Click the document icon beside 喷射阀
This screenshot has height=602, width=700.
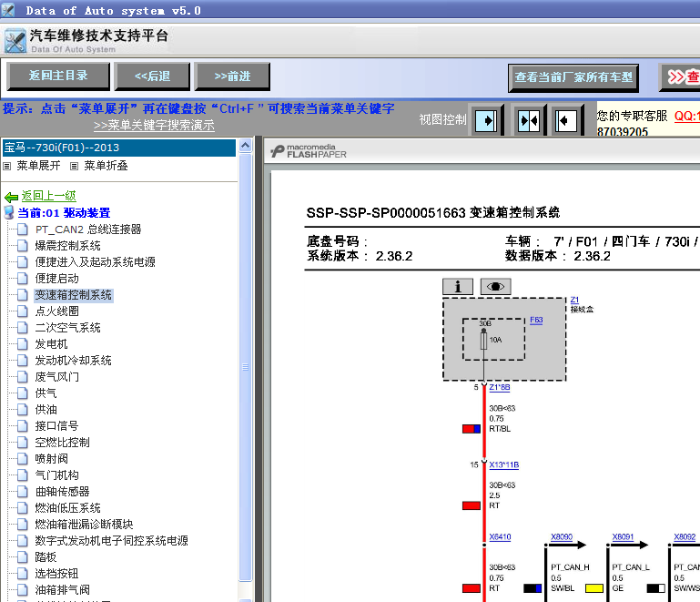pyautogui.click(x=23, y=459)
